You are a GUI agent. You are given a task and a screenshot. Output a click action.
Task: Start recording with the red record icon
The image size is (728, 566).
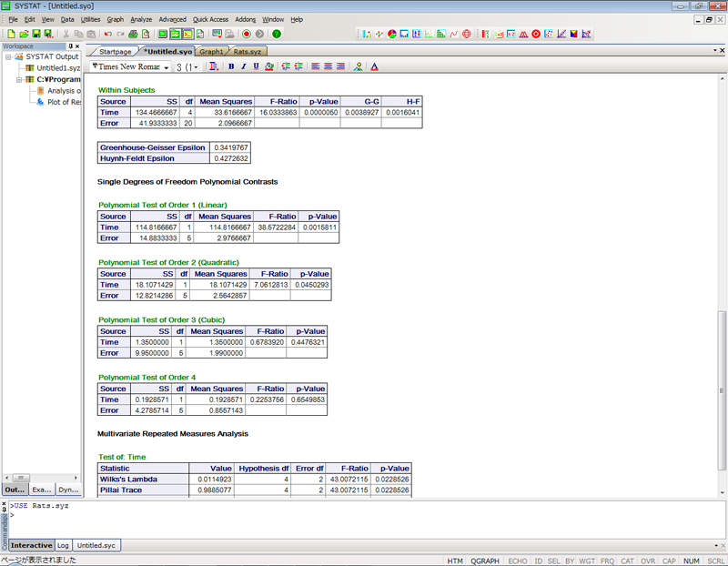tap(247, 34)
